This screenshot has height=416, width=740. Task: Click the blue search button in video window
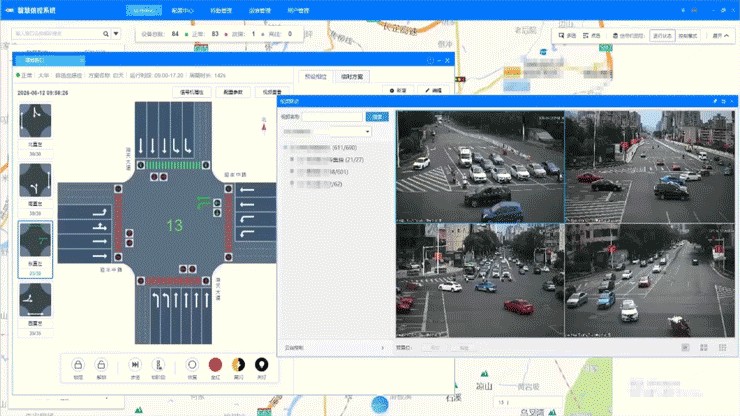click(377, 117)
